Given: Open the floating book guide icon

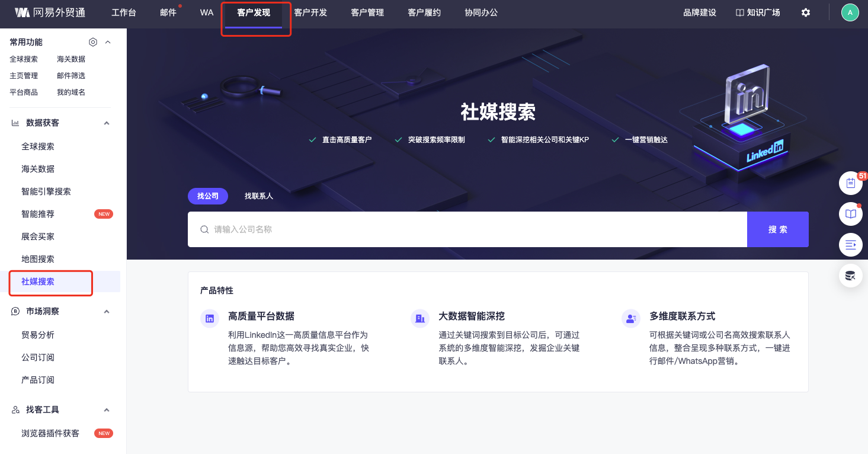Looking at the screenshot, I should tap(851, 214).
